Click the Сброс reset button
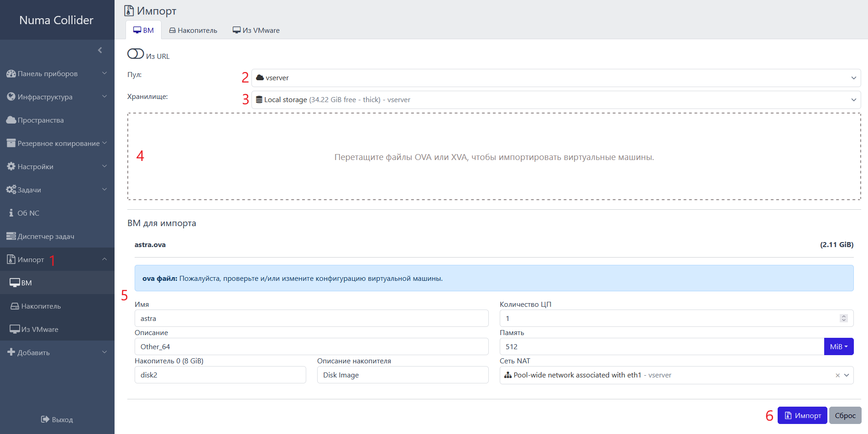Image resolution: width=868 pixels, height=434 pixels. (x=845, y=415)
